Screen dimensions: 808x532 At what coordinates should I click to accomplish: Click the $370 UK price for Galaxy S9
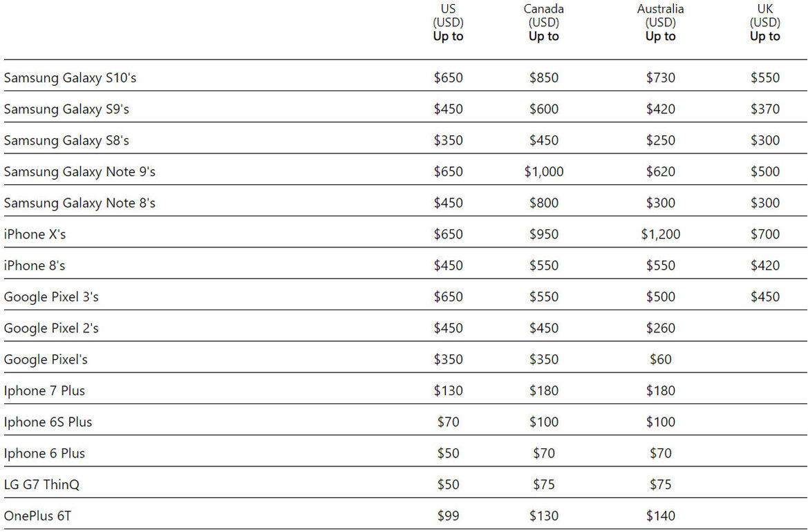pos(764,109)
